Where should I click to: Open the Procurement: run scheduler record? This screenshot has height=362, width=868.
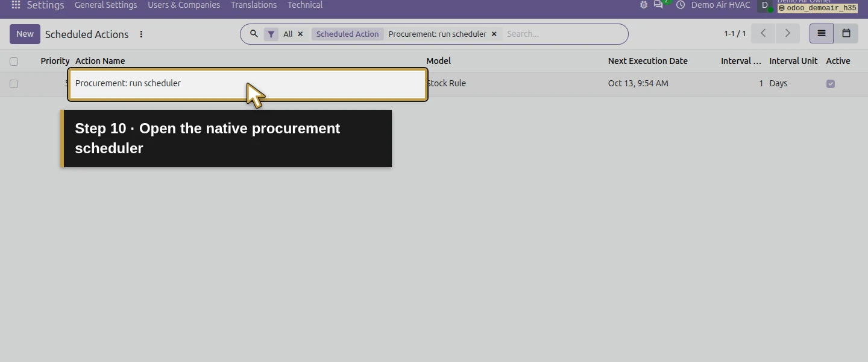coord(248,84)
